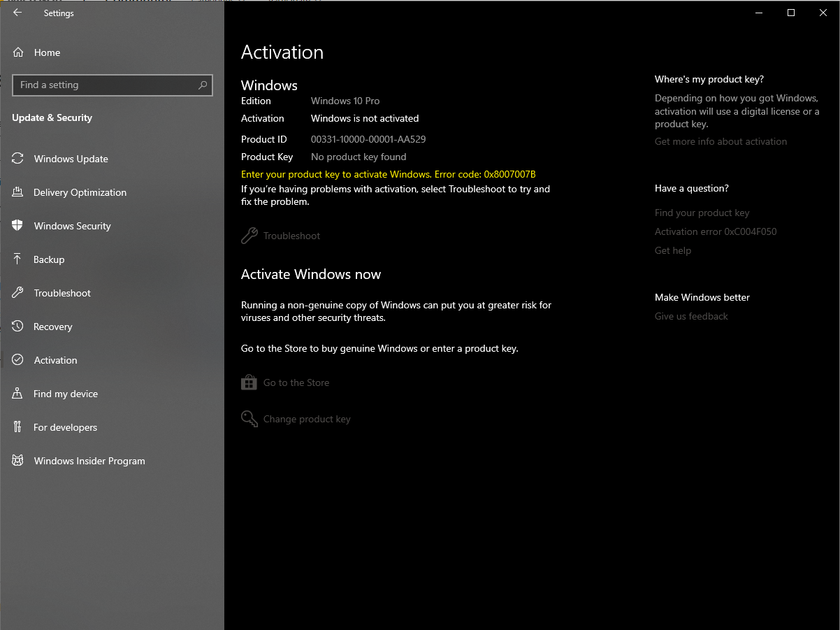Close the Settings window
Screen dimensions: 840x630
(x=823, y=13)
